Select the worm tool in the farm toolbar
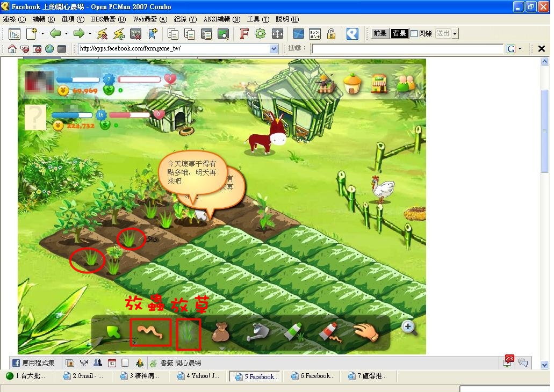The image size is (554, 392). point(150,332)
